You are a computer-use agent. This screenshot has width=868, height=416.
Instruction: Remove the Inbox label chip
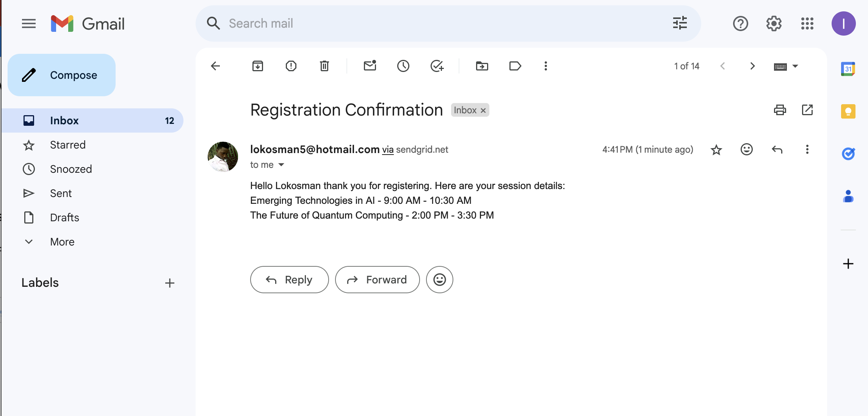(x=483, y=110)
